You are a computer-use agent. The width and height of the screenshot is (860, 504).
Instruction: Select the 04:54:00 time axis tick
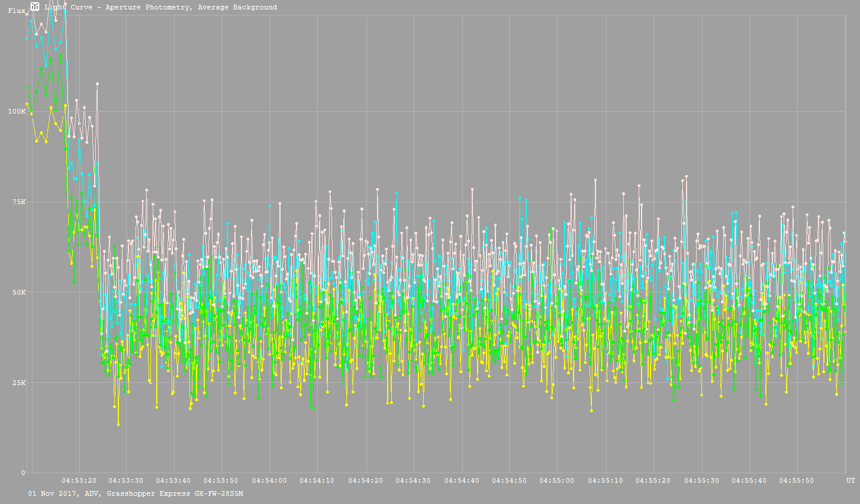click(x=269, y=481)
